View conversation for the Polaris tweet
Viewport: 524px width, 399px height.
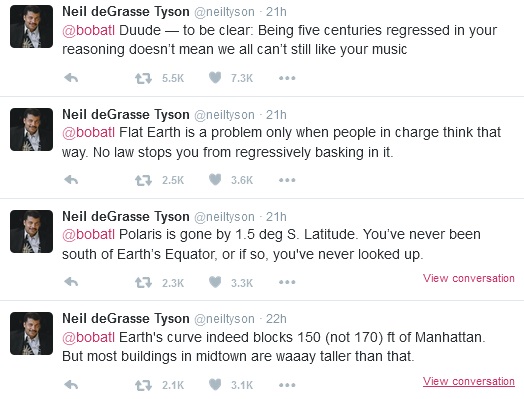(469, 278)
